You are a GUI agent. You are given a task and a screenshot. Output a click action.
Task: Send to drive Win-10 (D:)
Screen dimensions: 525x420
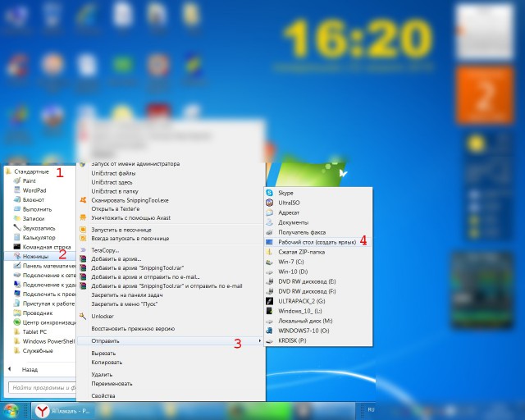pos(293,272)
